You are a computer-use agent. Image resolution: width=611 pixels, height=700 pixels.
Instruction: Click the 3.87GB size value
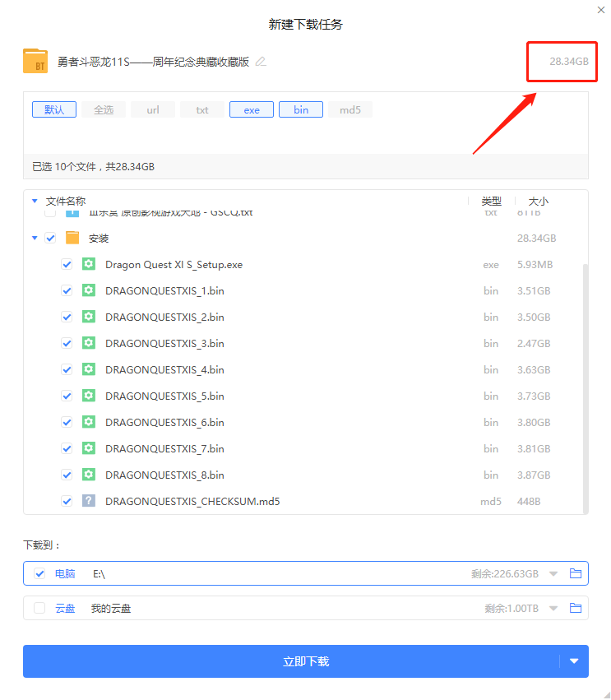pyautogui.click(x=534, y=475)
